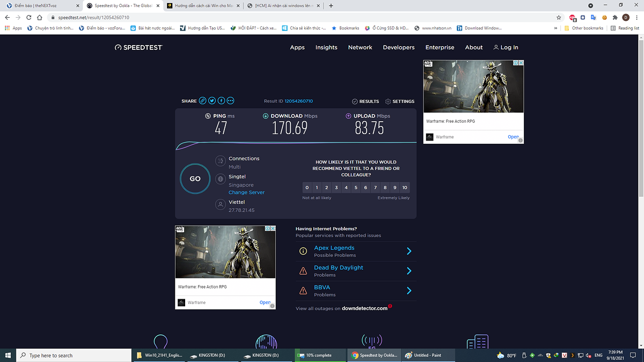
Task: Open Chrome tab search dropdown
Action: (x=591, y=6)
